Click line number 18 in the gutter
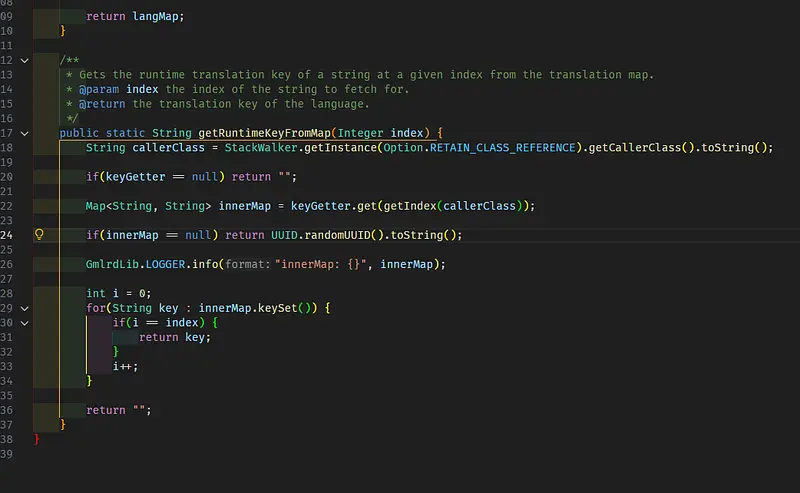Image resolution: width=800 pixels, height=493 pixels. [x=7, y=148]
